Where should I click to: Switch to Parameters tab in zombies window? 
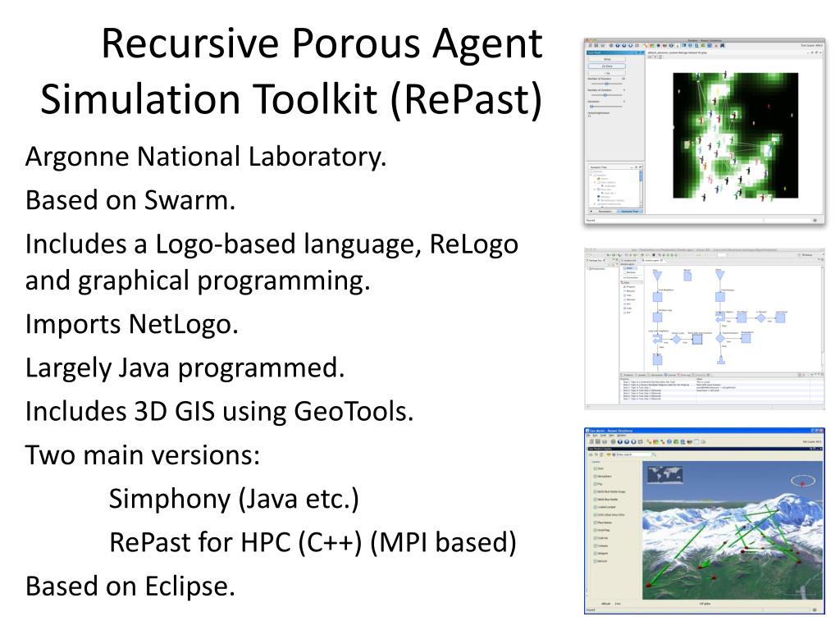tap(605, 212)
